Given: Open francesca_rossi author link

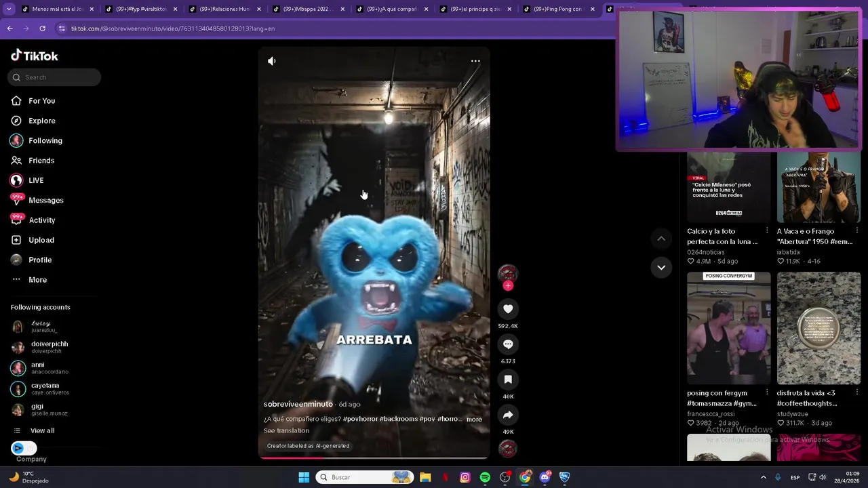Looking at the screenshot, I should pyautogui.click(x=711, y=413).
